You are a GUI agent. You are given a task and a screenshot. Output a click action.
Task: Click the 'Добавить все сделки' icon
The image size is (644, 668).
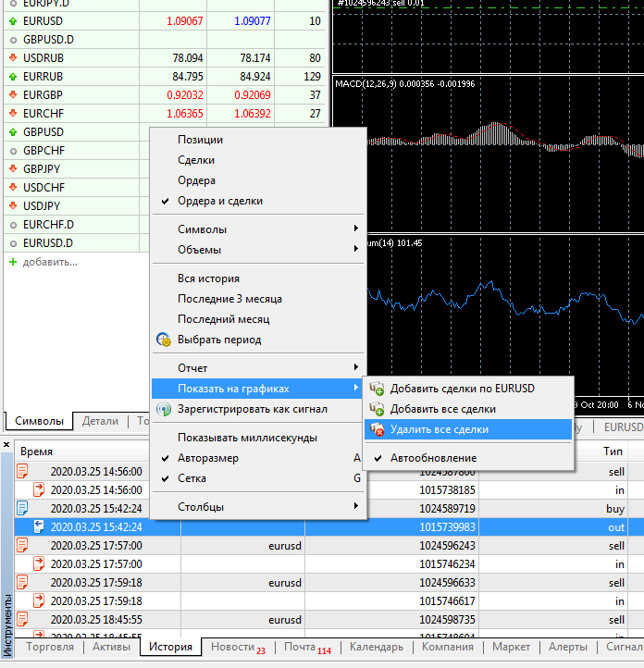(x=377, y=409)
